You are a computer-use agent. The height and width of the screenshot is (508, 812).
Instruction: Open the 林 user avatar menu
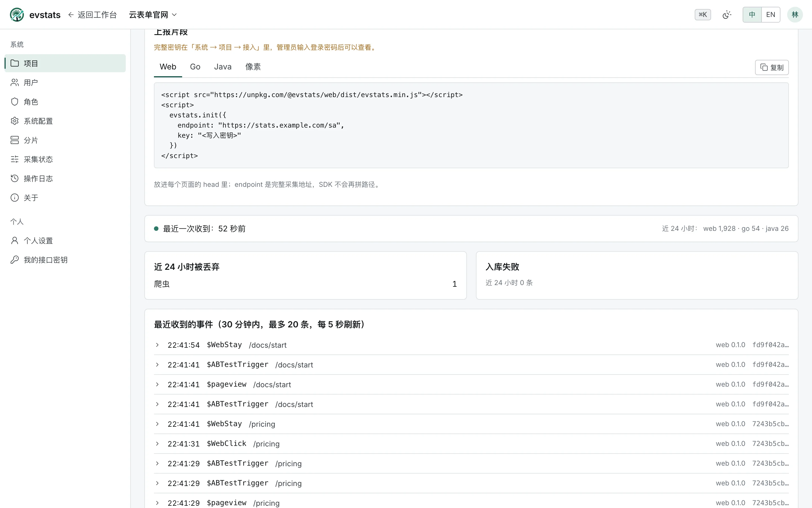point(795,14)
